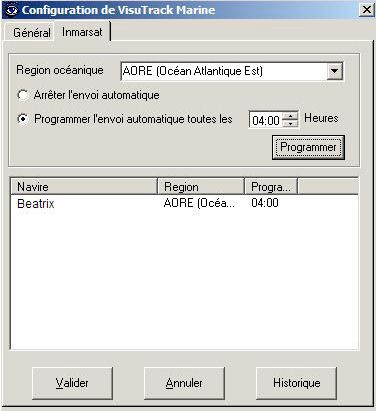This screenshot has height=411, width=376.
Task: Increase hours with the up spinner arrow
Action: pos(290,116)
